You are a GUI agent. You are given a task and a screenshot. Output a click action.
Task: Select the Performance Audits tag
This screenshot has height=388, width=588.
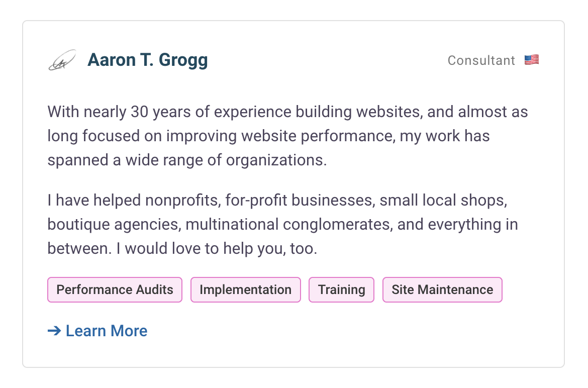point(115,290)
